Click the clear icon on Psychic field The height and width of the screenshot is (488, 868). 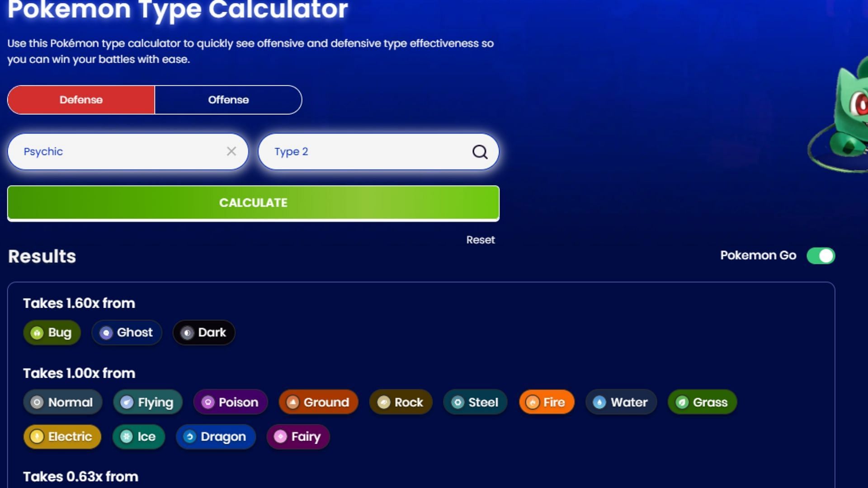click(x=231, y=151)
